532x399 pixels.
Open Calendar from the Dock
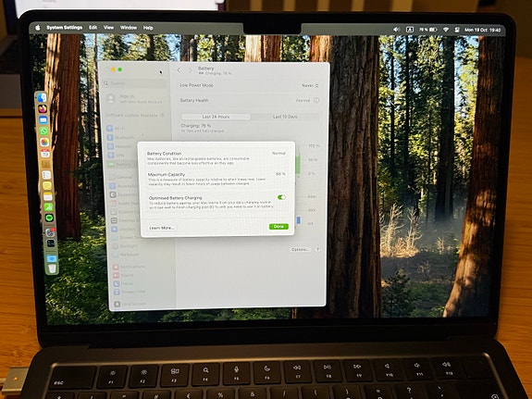[45, 153]
